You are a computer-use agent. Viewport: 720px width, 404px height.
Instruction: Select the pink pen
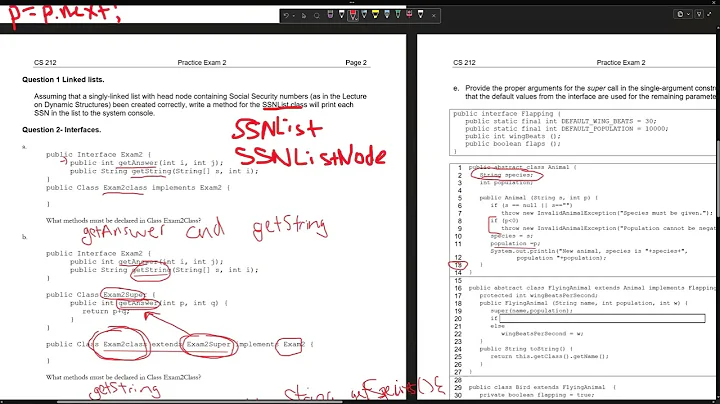tap(409, 15)
